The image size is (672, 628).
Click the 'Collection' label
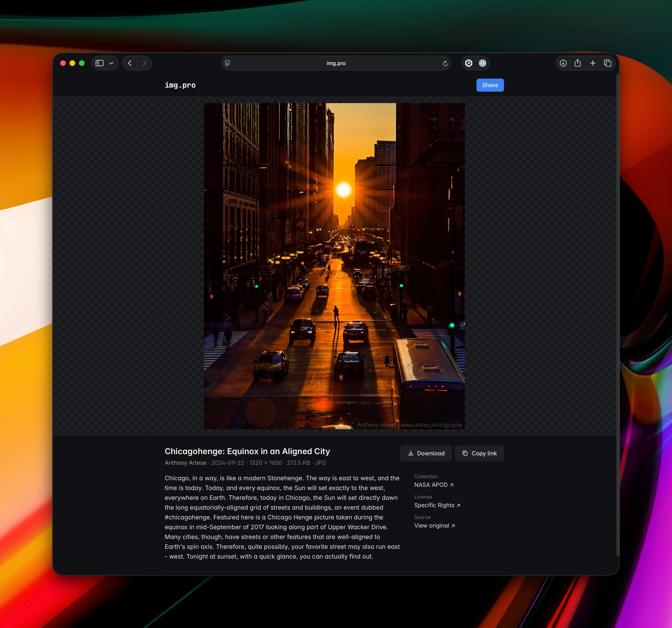pos(426,476)
